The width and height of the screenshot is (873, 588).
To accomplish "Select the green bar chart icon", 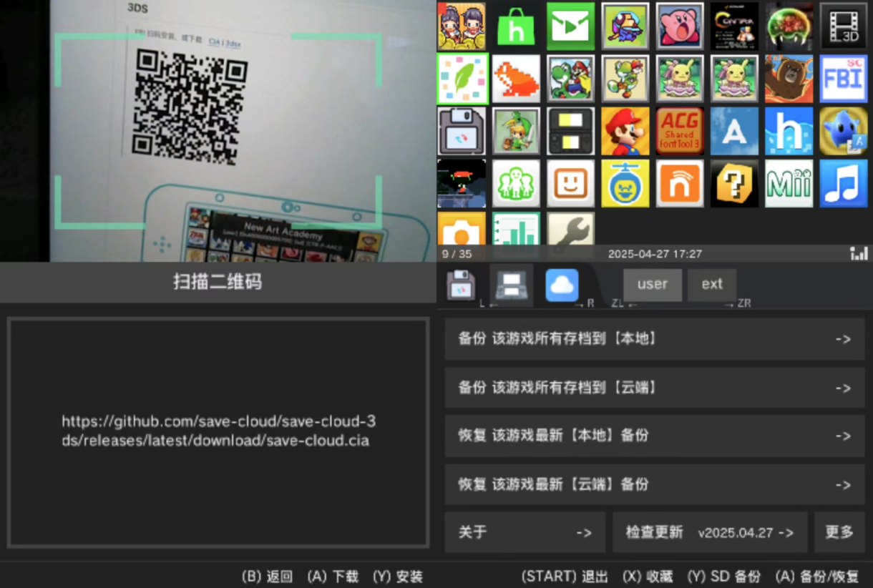I will pos(516,228).
